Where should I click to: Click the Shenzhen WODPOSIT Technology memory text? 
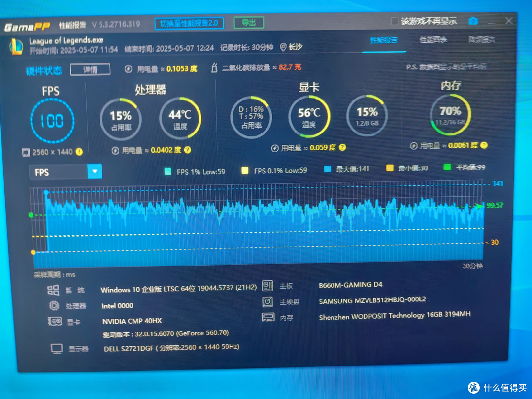(395, 316)
